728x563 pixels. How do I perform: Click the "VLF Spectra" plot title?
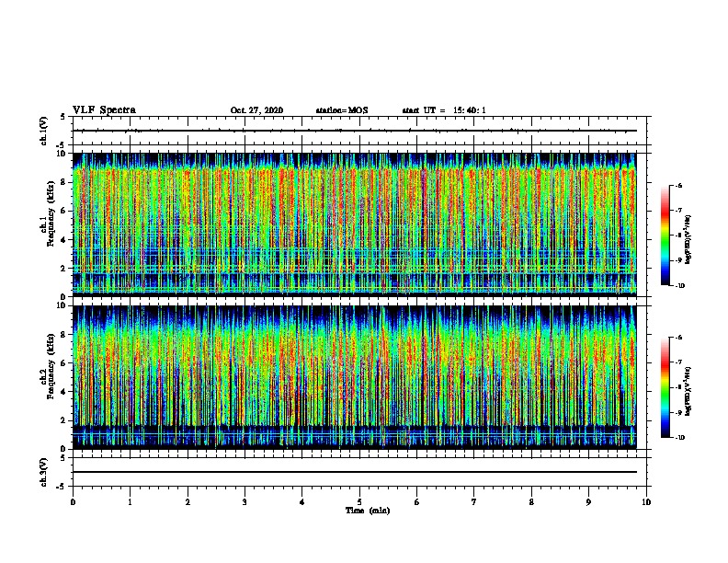(104, 110)
